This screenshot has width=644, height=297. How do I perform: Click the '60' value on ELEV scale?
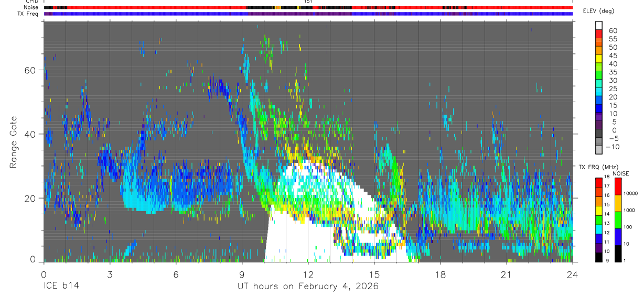613,31
